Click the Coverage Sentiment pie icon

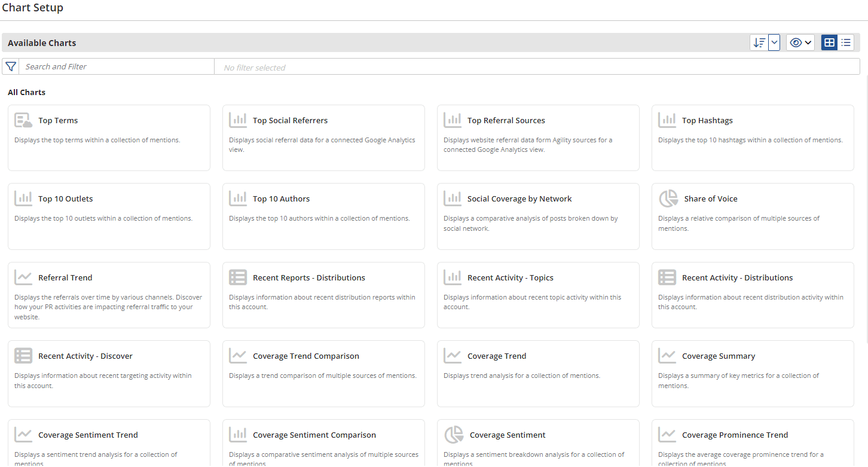pos(453,435)
